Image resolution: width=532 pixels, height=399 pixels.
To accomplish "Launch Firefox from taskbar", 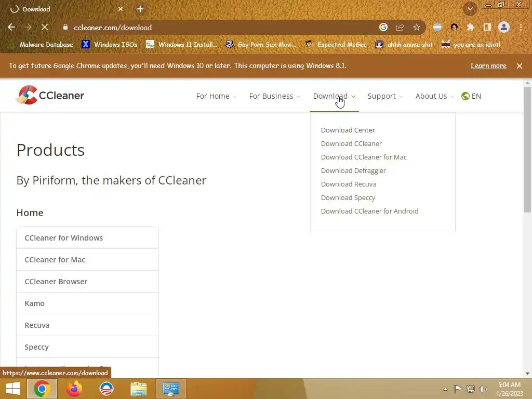I will [x=74, y=389].
